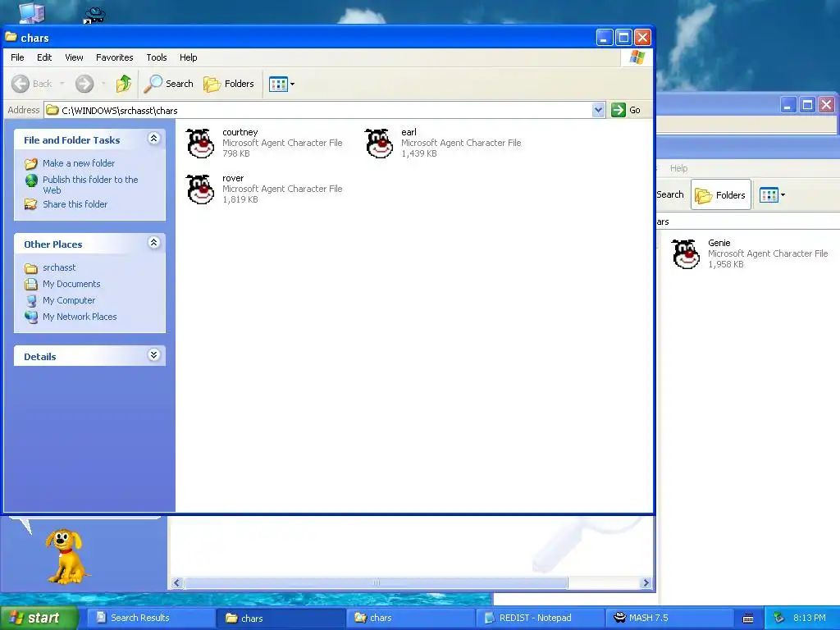
Task: Select the earl character file icon
Action: 379,143
